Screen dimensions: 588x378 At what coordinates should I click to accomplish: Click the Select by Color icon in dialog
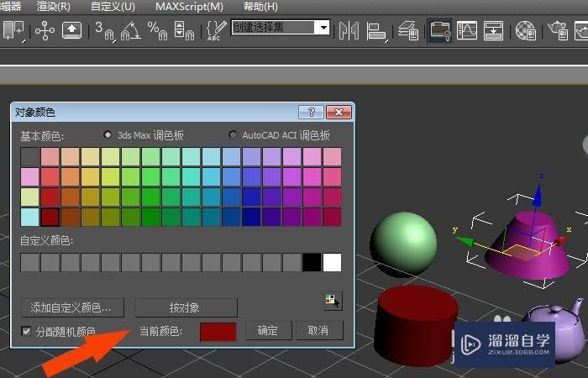(333, 301)
